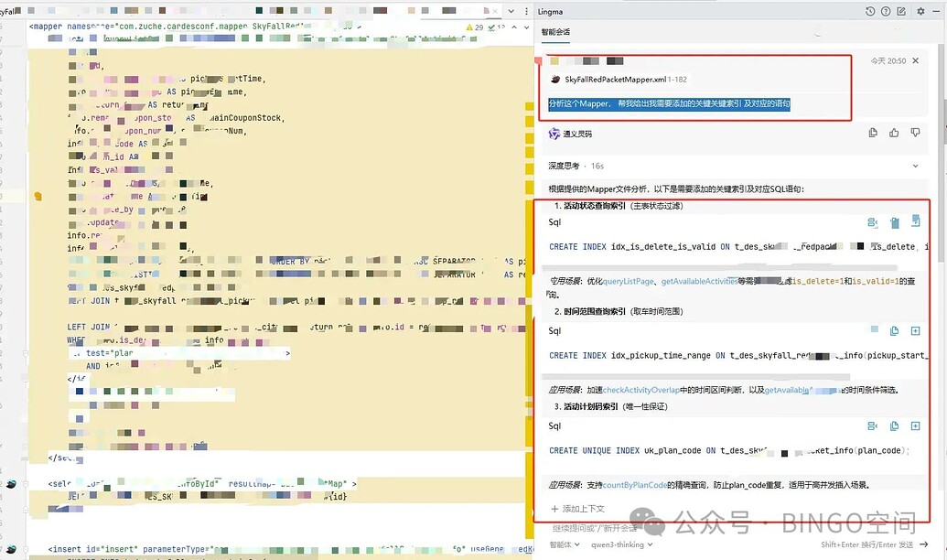Image resolution: width=947 pixels, height=560 pixels.
Task: Open the checkActivityOverlap link
Action: pyautogui.click(x=641, y=390)
